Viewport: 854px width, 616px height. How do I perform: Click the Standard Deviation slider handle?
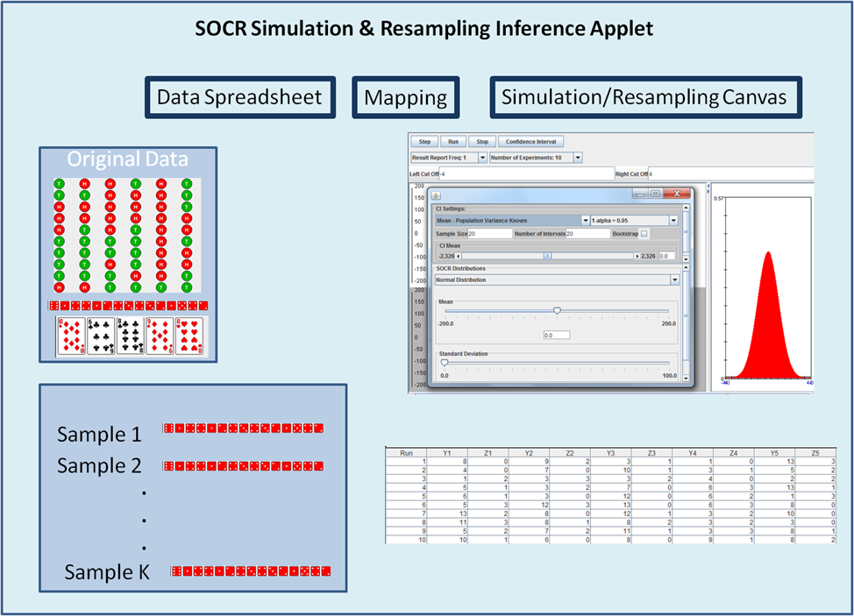[x=444, y=362]
